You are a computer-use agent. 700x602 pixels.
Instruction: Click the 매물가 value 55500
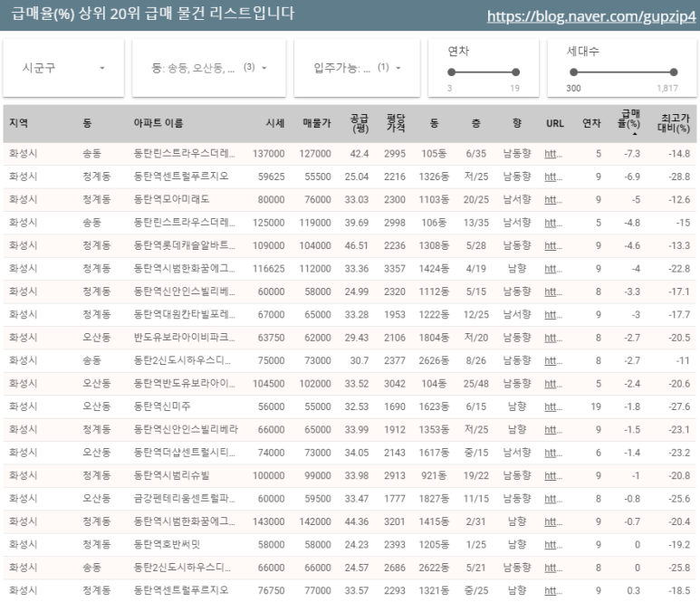click(318, 177)
